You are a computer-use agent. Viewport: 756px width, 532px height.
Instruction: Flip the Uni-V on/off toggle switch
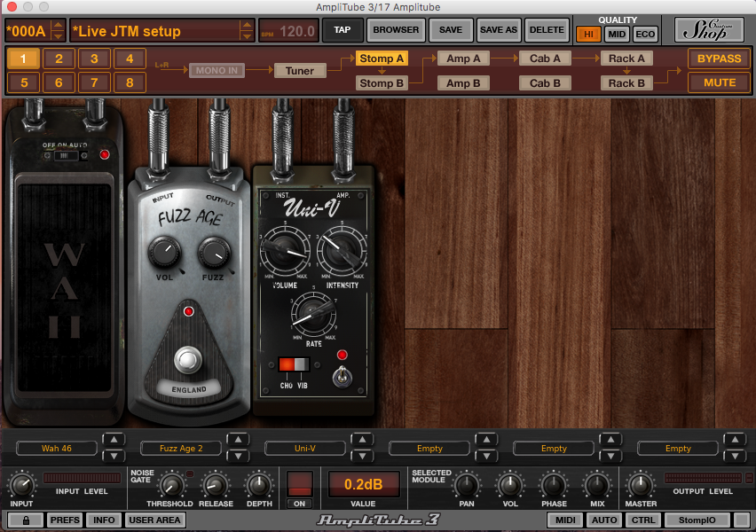342,377
